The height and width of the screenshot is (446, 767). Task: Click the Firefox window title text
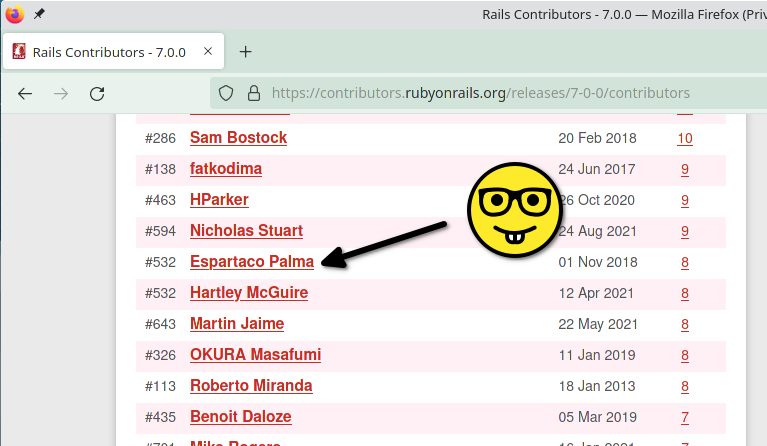click(624, 15)
